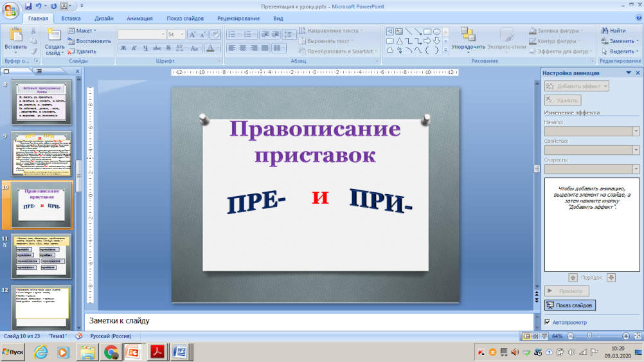Center-align text in paragraph group

tap(243, 48)
